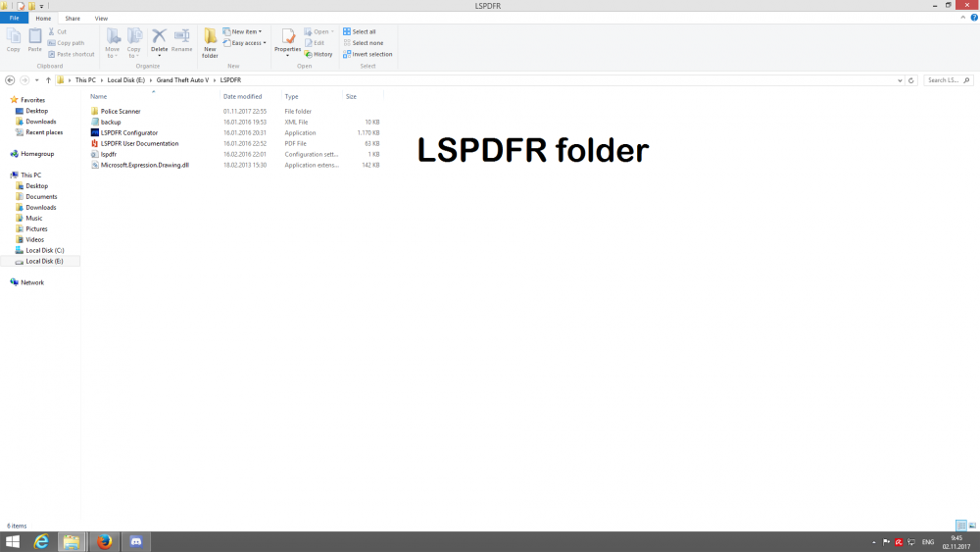This screenshot has width=980, height=552.
Task: Open the Easy access dropdown
Action: coord(244,42)
